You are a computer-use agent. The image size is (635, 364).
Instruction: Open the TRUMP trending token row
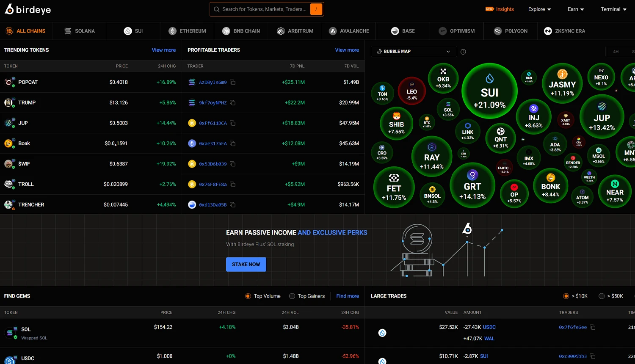91,102
